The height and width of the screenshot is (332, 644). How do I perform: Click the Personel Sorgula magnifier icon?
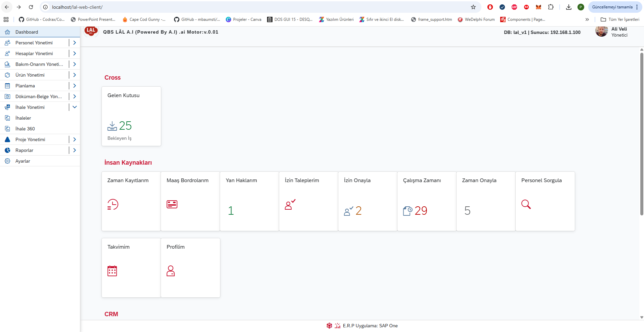point(526,204)
